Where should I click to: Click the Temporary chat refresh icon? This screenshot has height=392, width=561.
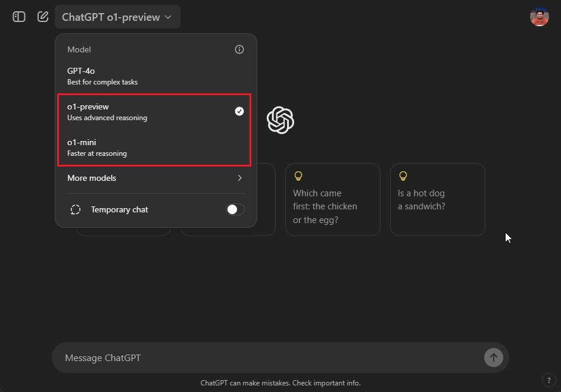tap(75, 209)
